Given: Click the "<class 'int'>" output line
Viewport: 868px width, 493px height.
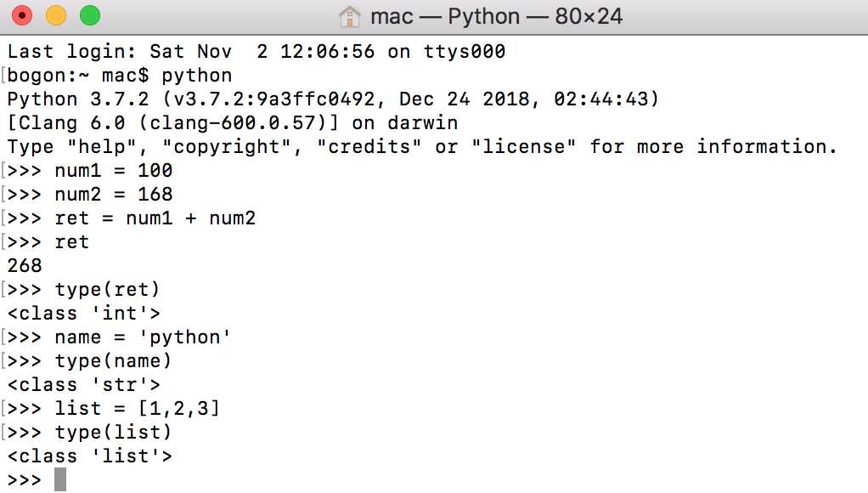Looking at the screenshot, I should click(83, 313).
